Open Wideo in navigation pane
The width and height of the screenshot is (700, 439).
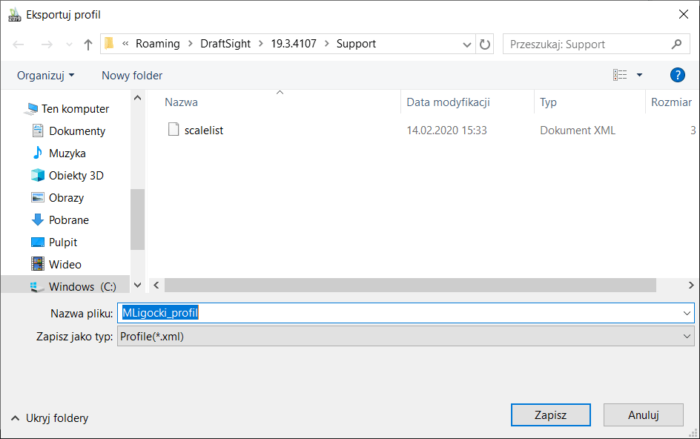coord(65,264)
